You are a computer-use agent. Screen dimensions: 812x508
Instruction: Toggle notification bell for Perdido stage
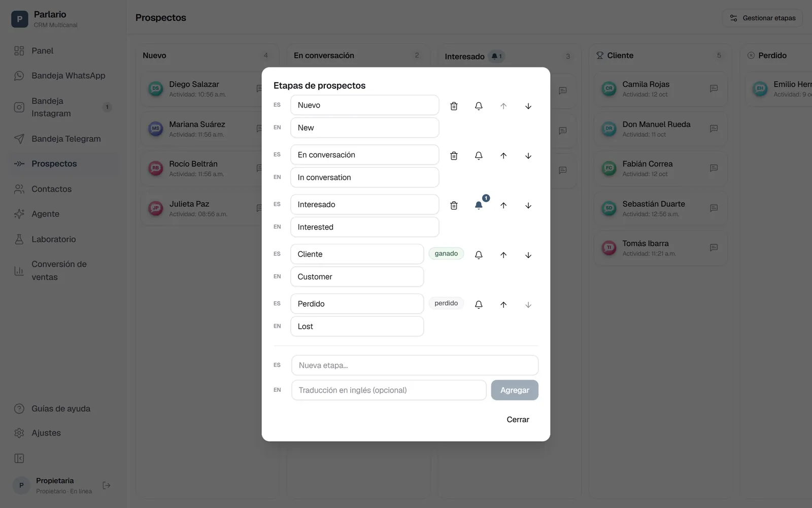tap(479, 305)
